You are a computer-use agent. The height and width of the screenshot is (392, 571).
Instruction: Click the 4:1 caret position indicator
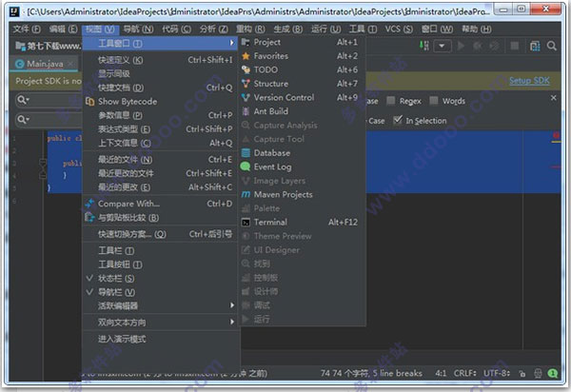[x=441, y=373]
